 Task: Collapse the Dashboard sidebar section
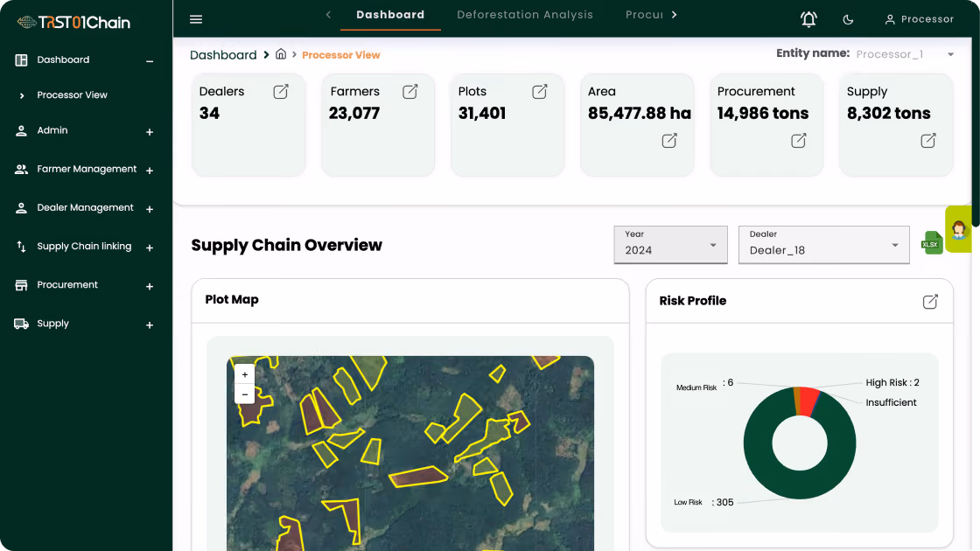[150, 60]
